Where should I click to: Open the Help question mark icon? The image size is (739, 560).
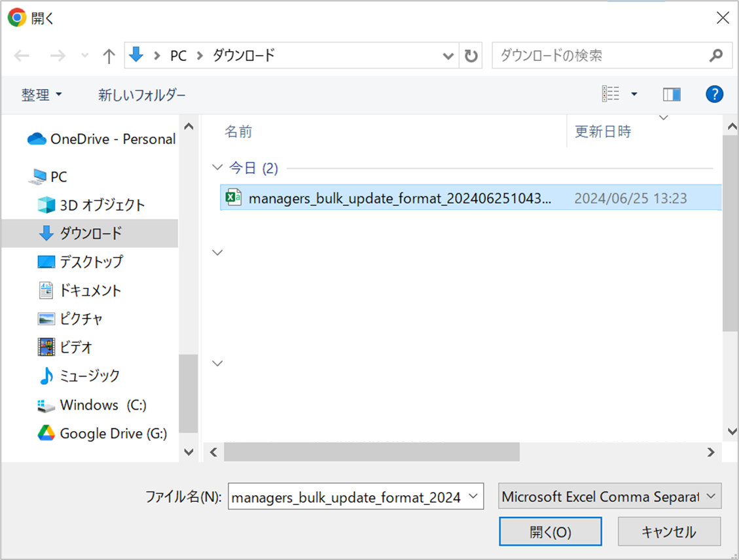coord(714,94)
